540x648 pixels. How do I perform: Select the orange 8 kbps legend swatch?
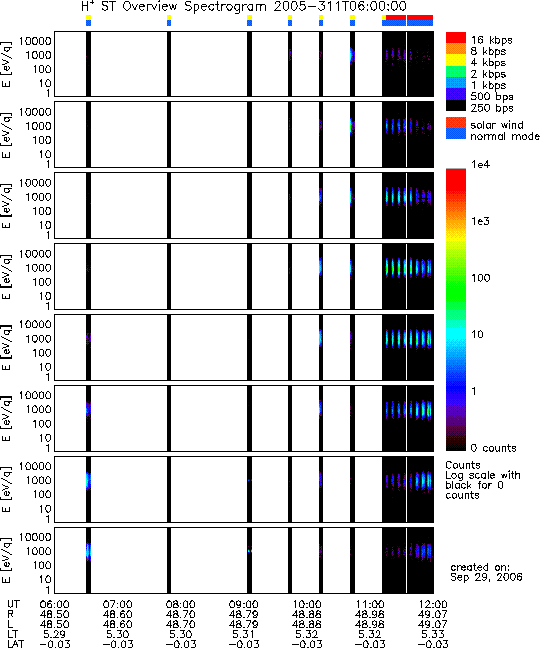point(456,49)
